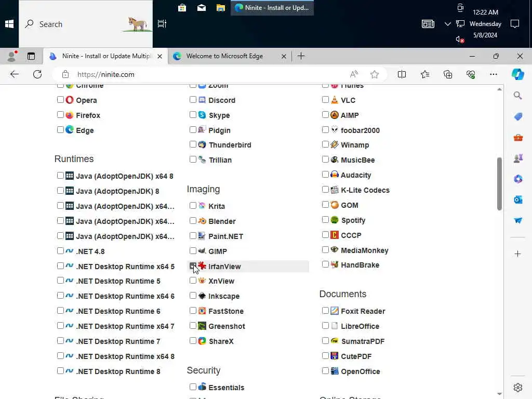532x399 pixels.
Task: Switch to Welcome to Microsoft Edge tab
Action: 229,56
